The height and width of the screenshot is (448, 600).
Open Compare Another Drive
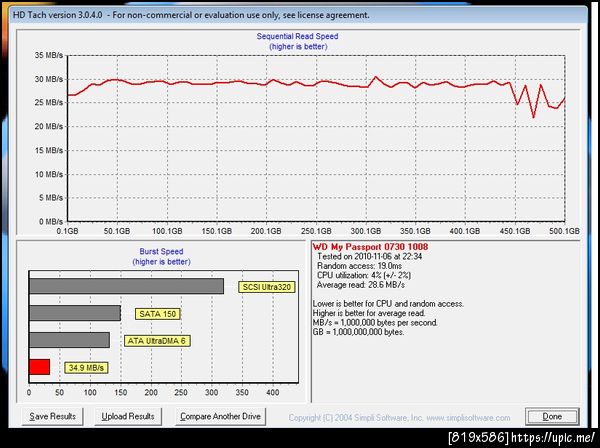point(220,416)
